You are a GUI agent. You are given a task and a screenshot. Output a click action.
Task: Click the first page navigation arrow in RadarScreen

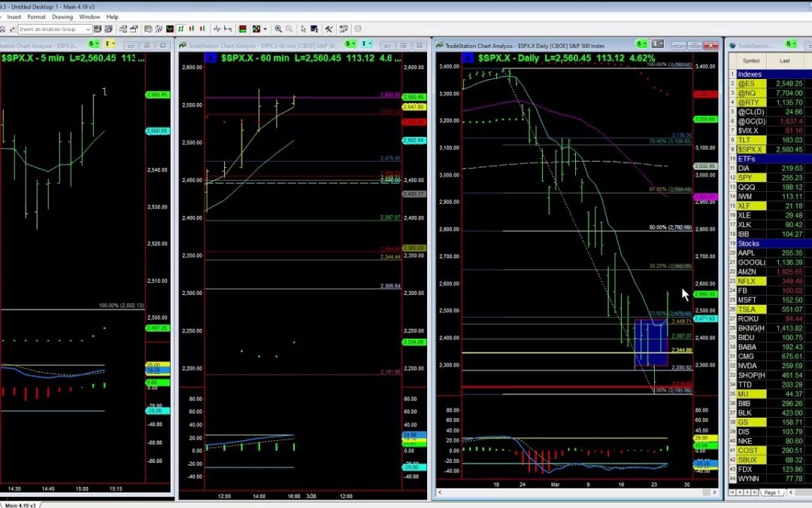(x=732, y=492)
